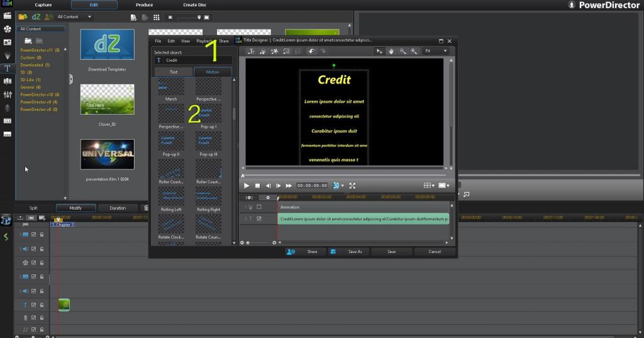Viewport: 644px width, 338px height.
Task: Adjust the library thumbnail size slider
Action: click(x=187, y=17)
